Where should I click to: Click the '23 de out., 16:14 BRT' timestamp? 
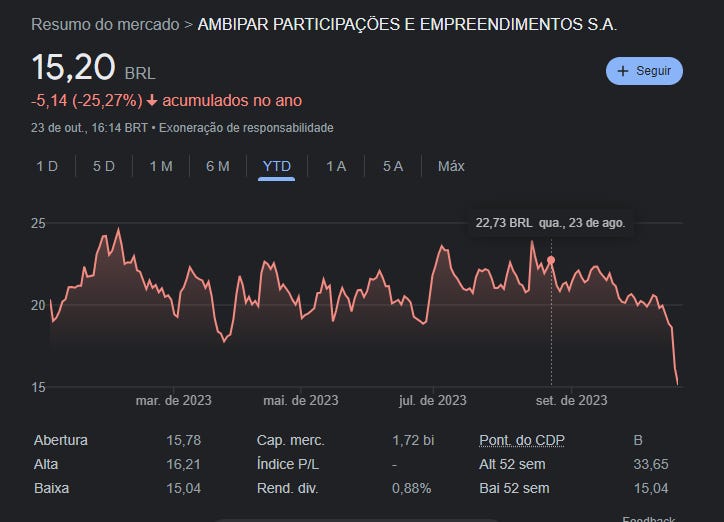coord(90,128)
